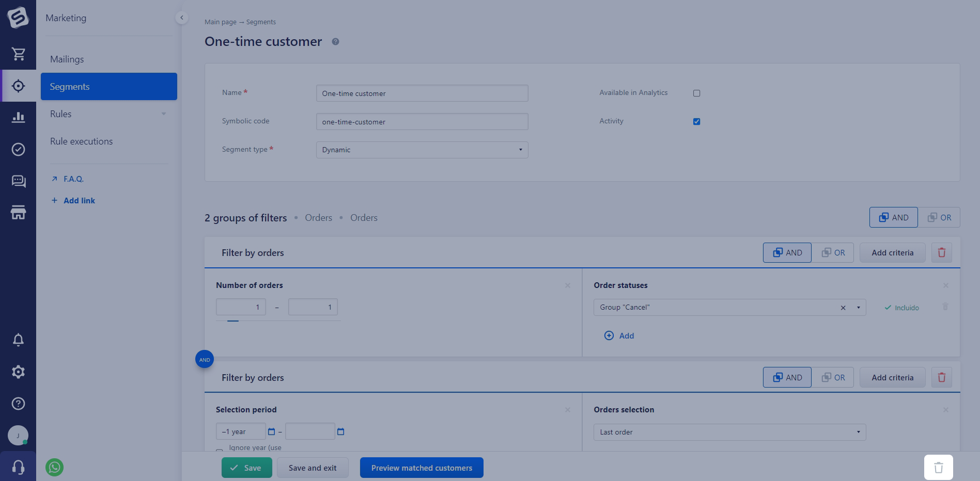
Task: Click the maximum Number of orders field
Action: pos(313,307)
